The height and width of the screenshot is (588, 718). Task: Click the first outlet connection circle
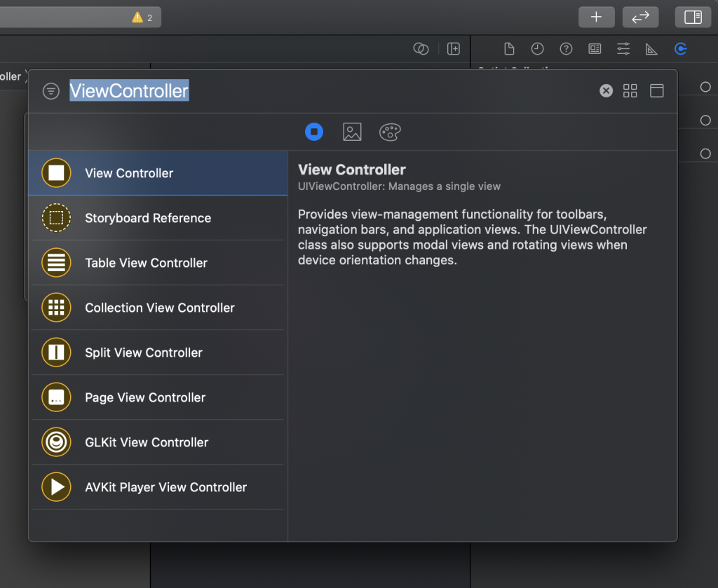tap(705, 87)
